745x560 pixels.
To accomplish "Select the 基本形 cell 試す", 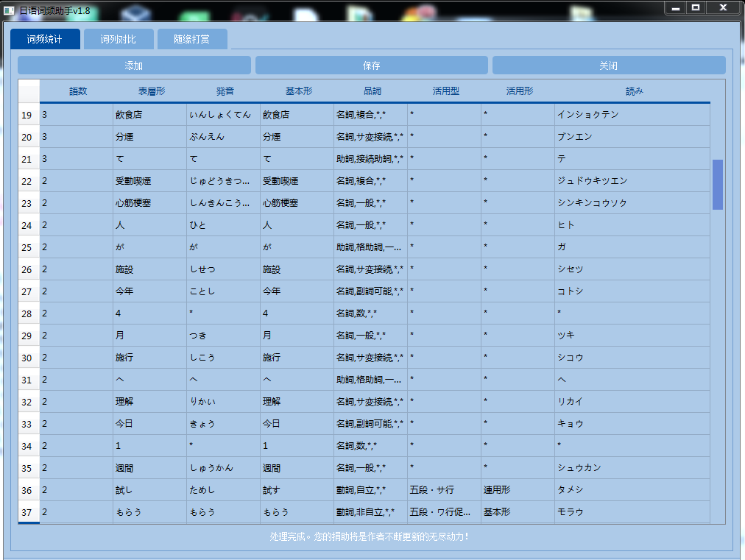I will click(297, 489).
